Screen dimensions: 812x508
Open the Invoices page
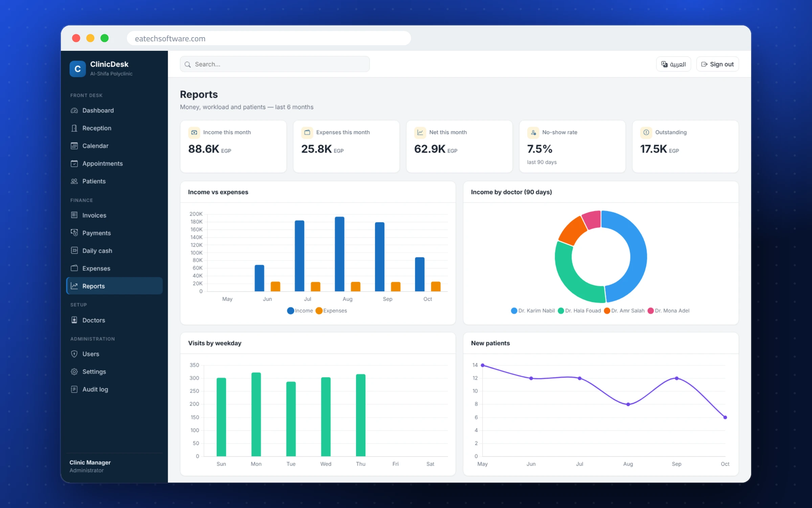[114, 215]
